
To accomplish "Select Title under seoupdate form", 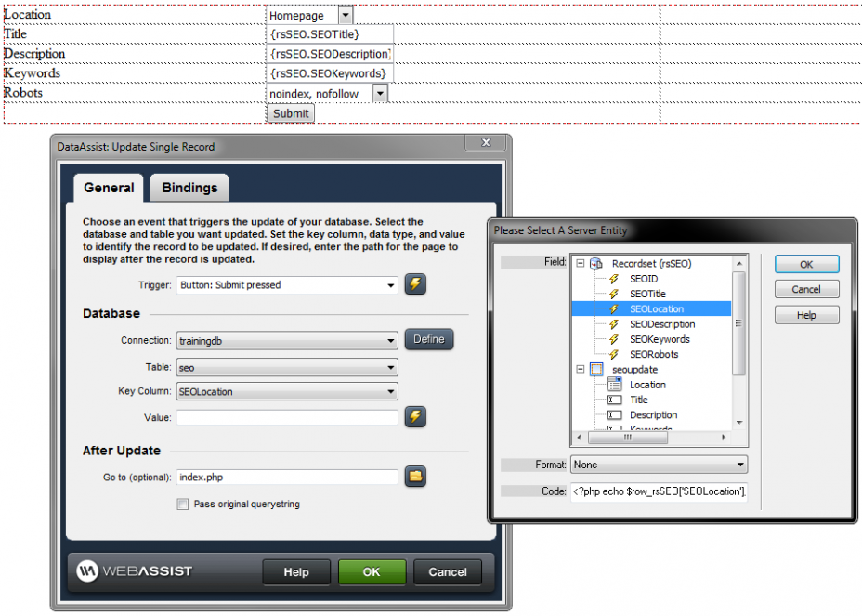I will pos(639,400).
